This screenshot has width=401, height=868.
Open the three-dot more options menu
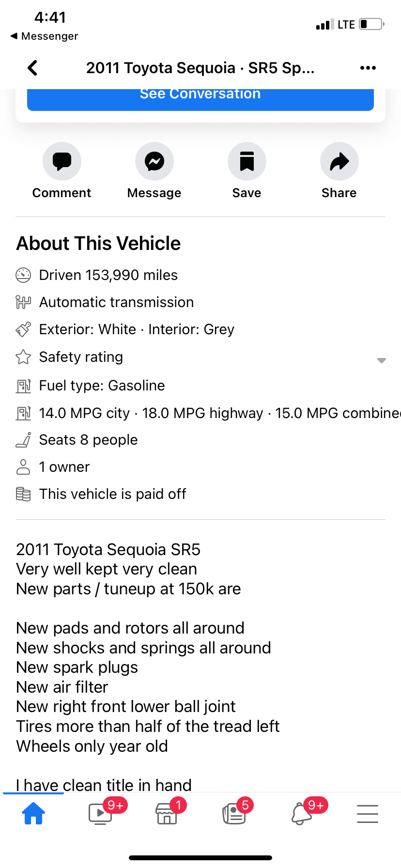368,68
